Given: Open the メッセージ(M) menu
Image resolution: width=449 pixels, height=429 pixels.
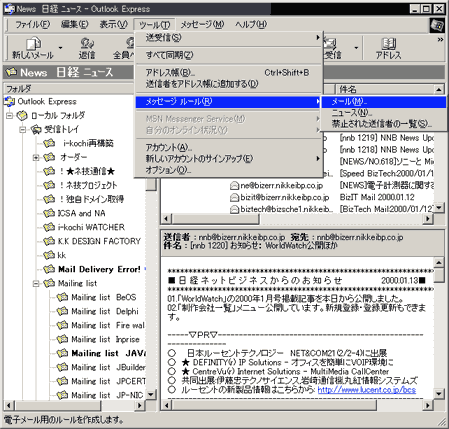Looking at the screenshot, I should (x=202, y=24).
